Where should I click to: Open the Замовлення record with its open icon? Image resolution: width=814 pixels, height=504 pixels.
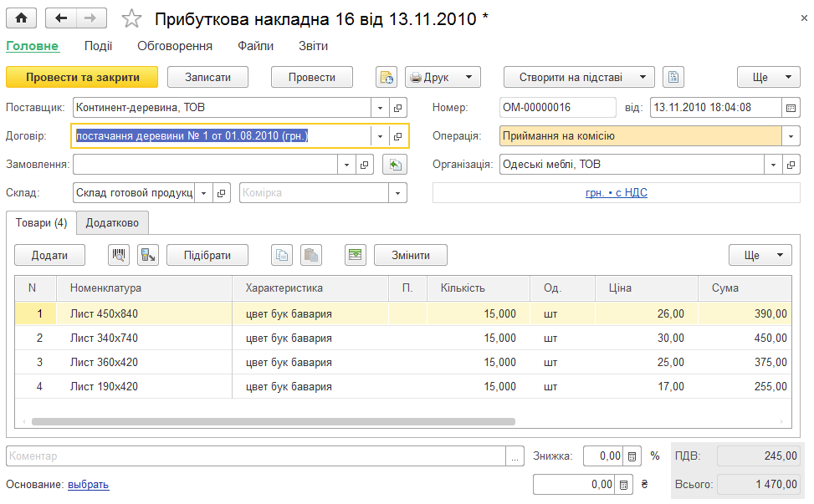(365, 165)
